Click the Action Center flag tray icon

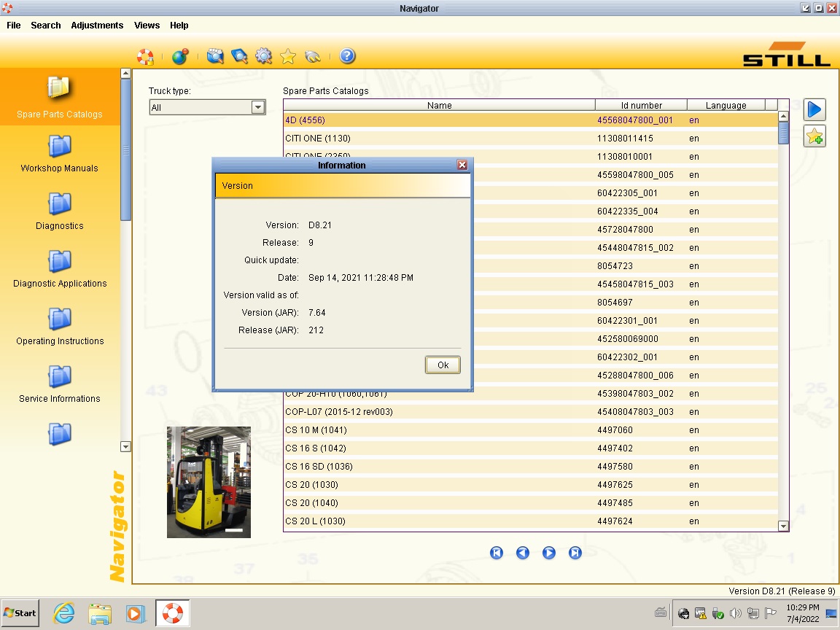click(770, 612)
